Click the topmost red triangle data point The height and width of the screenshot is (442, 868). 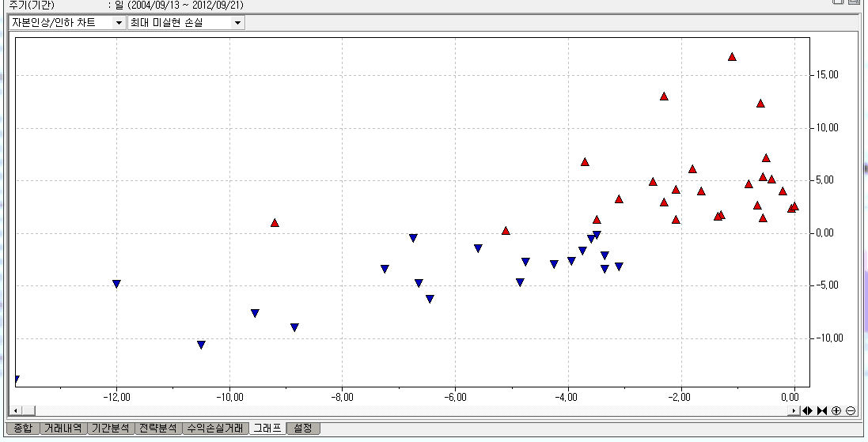pos(732,57)
